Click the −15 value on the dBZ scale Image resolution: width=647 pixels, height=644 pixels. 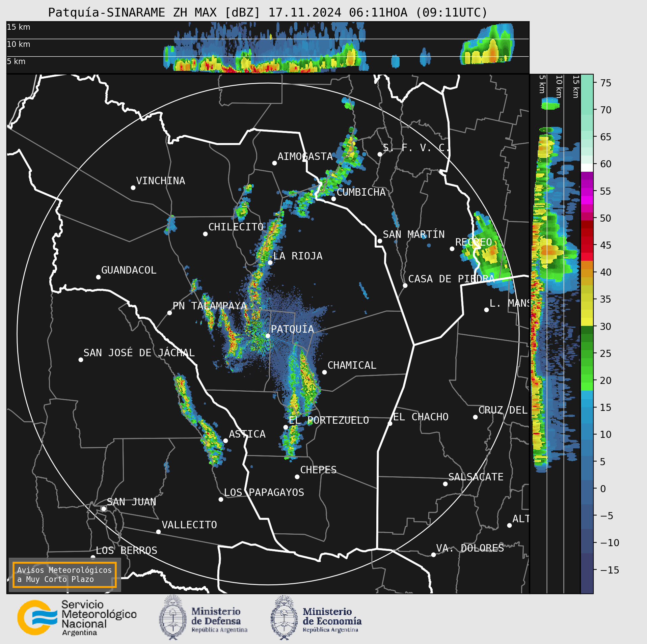click(610, 570)
